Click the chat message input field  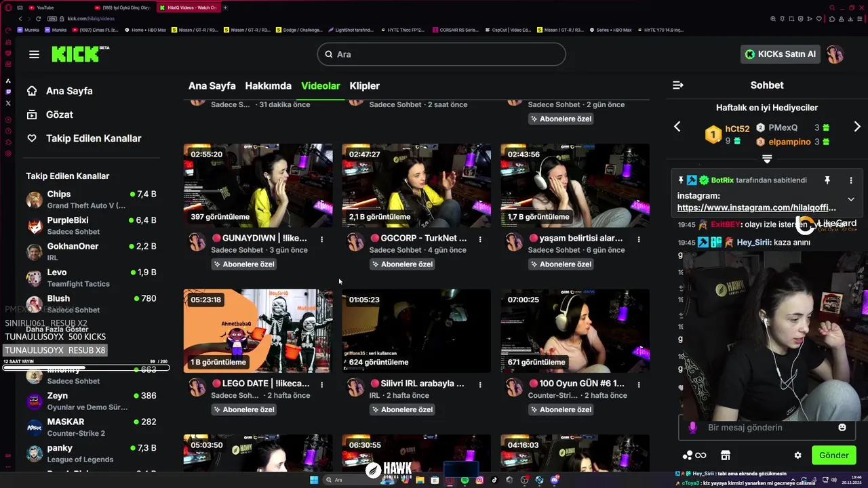tap(766, 428)
